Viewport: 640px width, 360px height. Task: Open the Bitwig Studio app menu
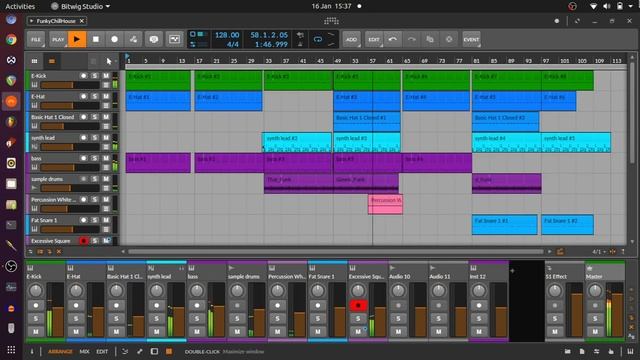click(x=80, y=6)
